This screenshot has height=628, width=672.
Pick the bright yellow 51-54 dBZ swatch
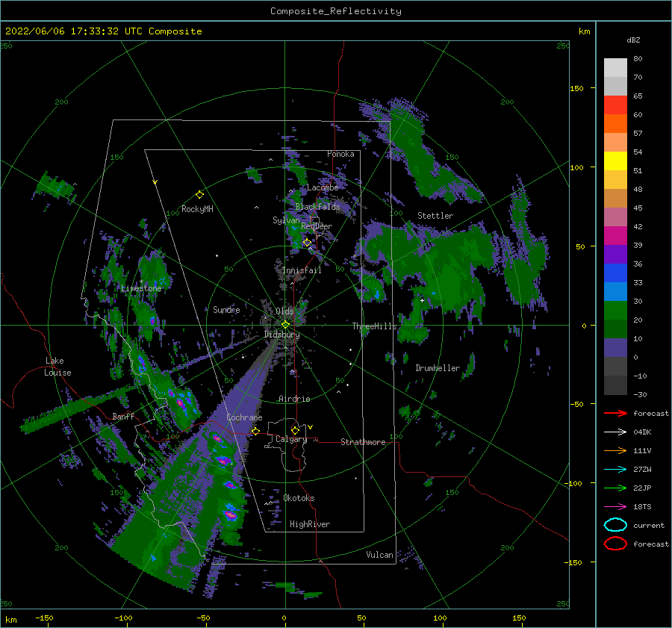click(x=615, y=161)
